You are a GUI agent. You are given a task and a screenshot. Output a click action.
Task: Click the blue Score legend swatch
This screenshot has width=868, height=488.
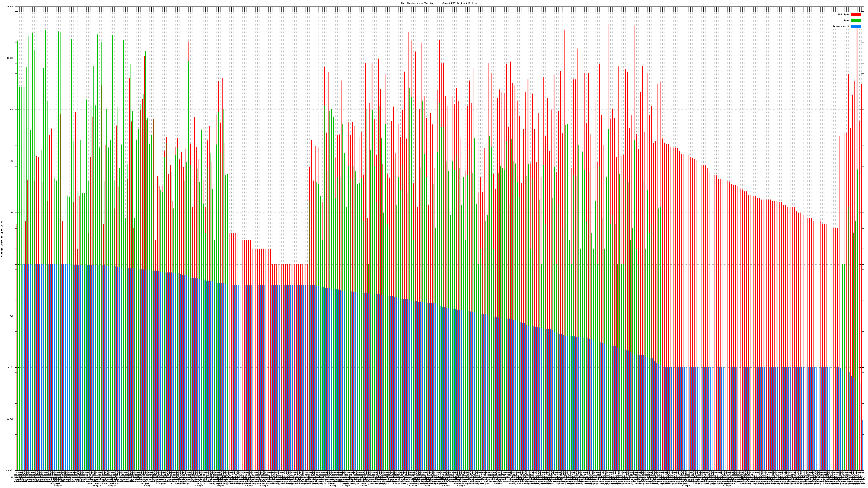point(856,26)
